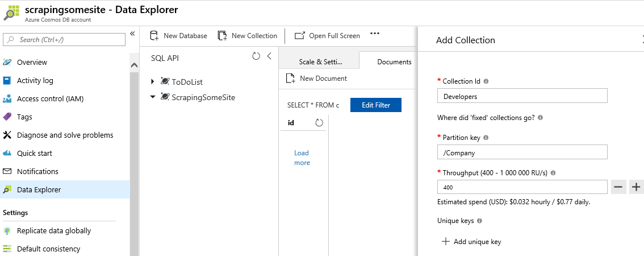The width and height of the screenshot is (644, 256).
Task: Click the New Collection toolbar button
Action: (x=247, y=36)
